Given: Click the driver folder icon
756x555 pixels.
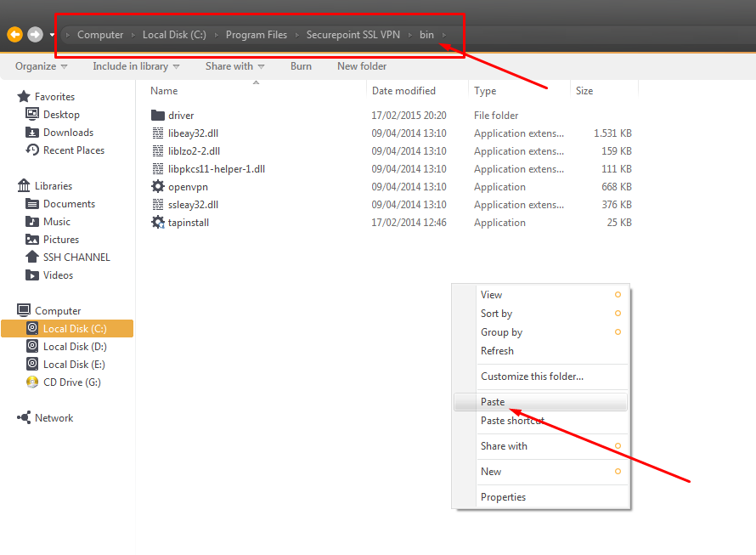Looking at the screenshot, I should pos(158,116).
